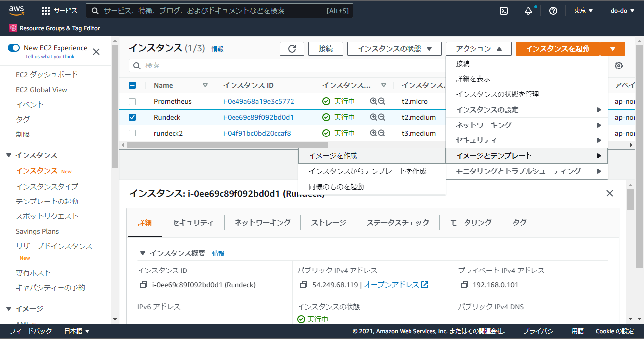
Task: Open instance ID link i-0e49a68a19e3c5772
Action: point(259,101)
